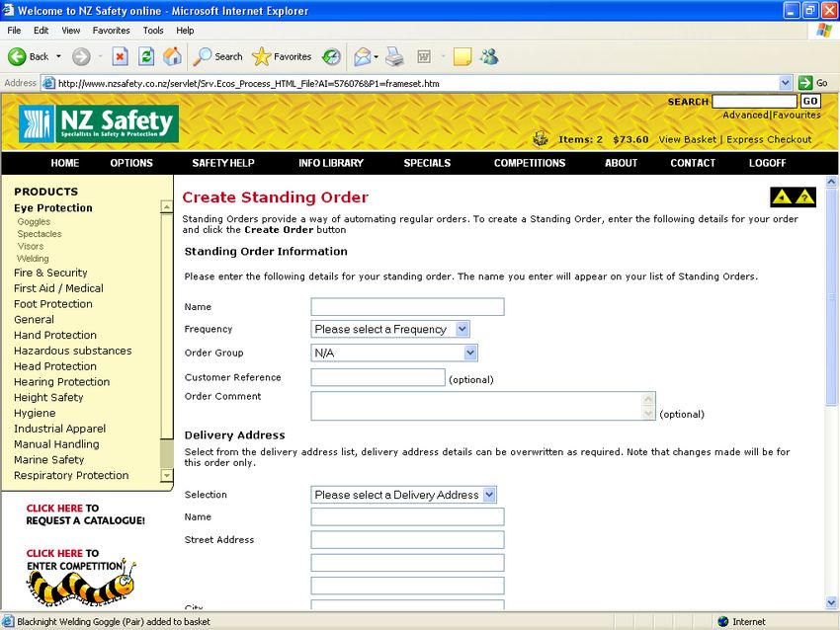Click the main page vertical scrollbar thumb
The image size is (840, 630).
click(831, 297)
